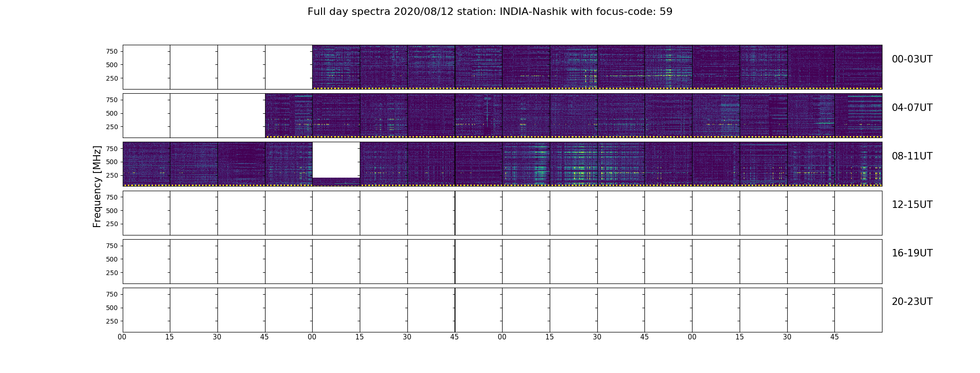The width and height of the screenshot is (980, 373).
Task: Click the 500 tick of the 04-07UT row
Action: click(112, 113)
